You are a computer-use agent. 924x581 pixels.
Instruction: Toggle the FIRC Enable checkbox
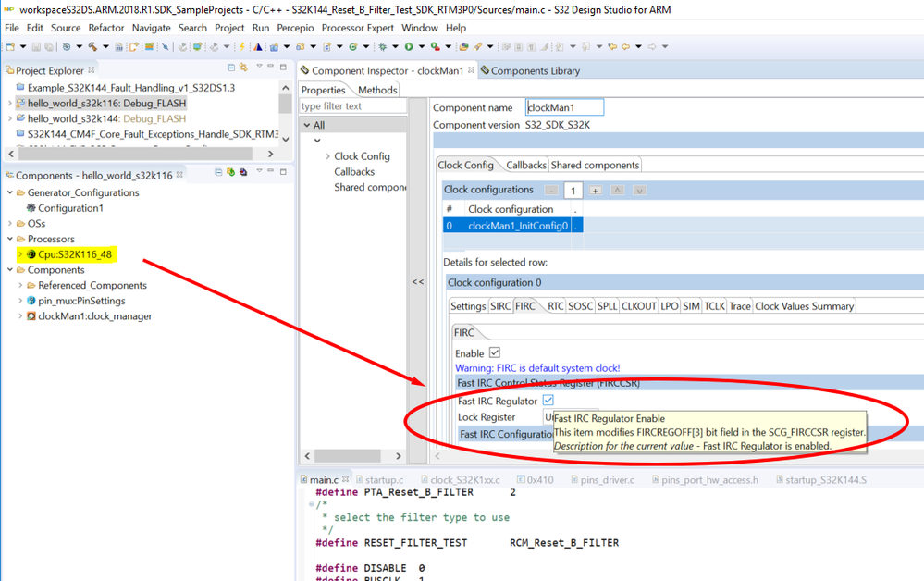[x=495, y=352]
